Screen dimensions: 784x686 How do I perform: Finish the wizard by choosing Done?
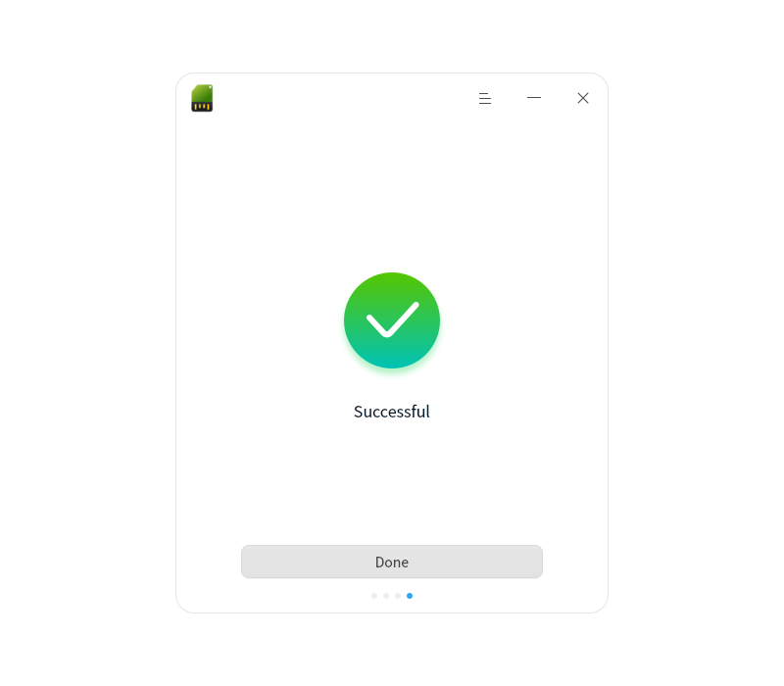pos(392,562)
